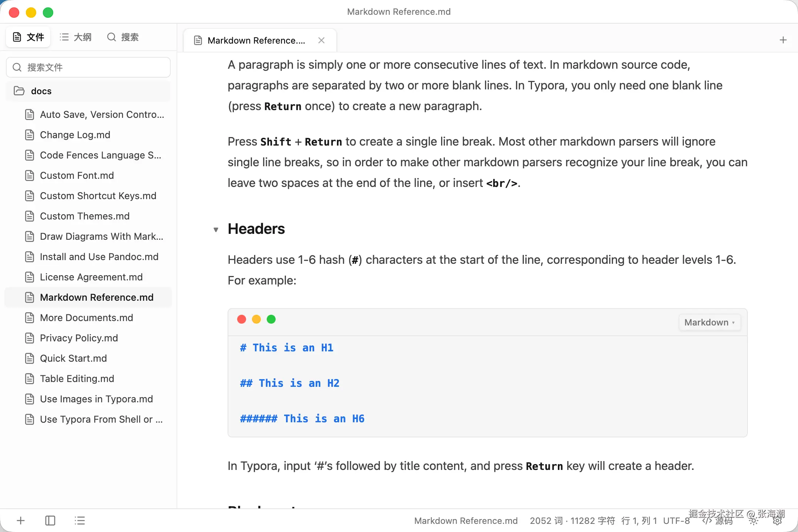Click the 2052 词 · 11282 字符 word count
The image size is (798, 532).
pyautogui.click(x=572, y=521)
